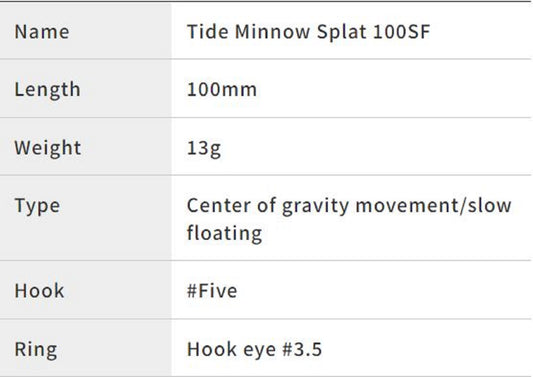Click the 100SF part of product name
This screenshot has width=533, height=377.
click(x=401, y=32)
